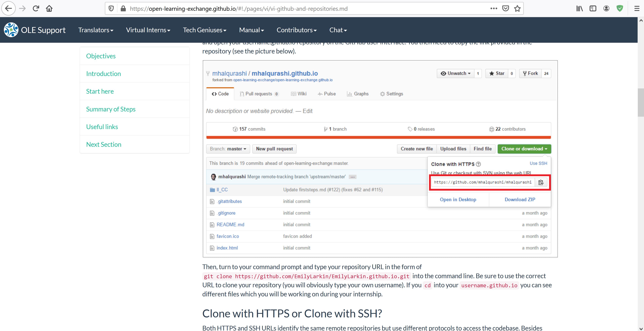This screenshot has width=644, height=331.
Task: Click the tracking protection shield icon
Action: [111, 9]
